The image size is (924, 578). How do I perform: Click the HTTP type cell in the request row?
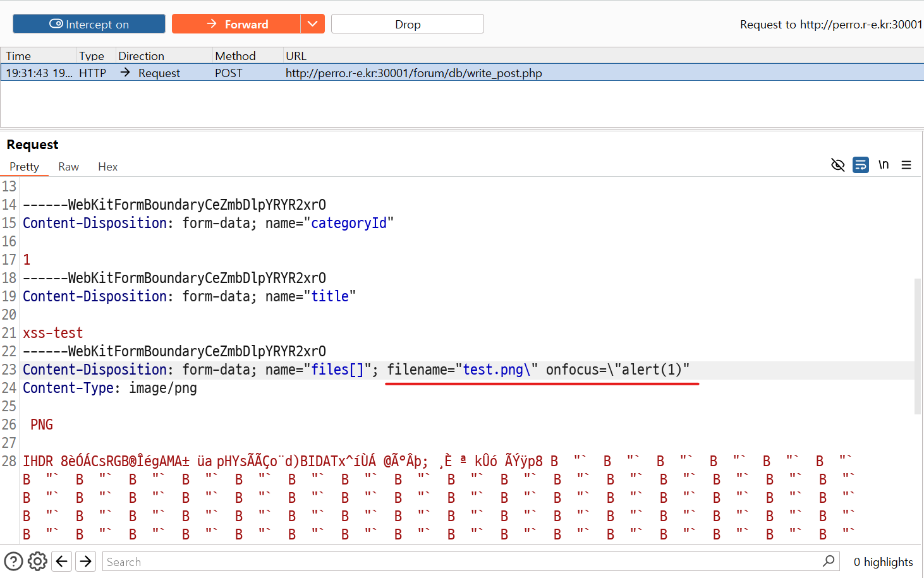click(92, 73)
